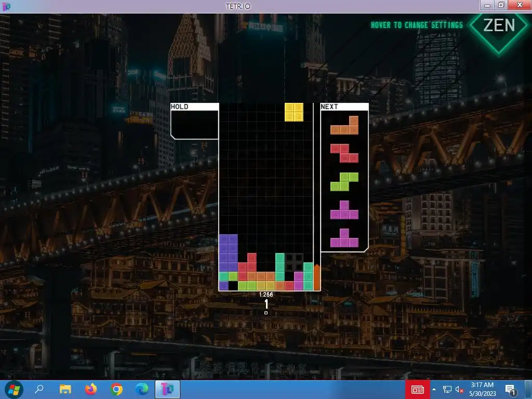Open File Explorer from the taskbar
The image size is (532, 399).
click(x=65, y=389)
